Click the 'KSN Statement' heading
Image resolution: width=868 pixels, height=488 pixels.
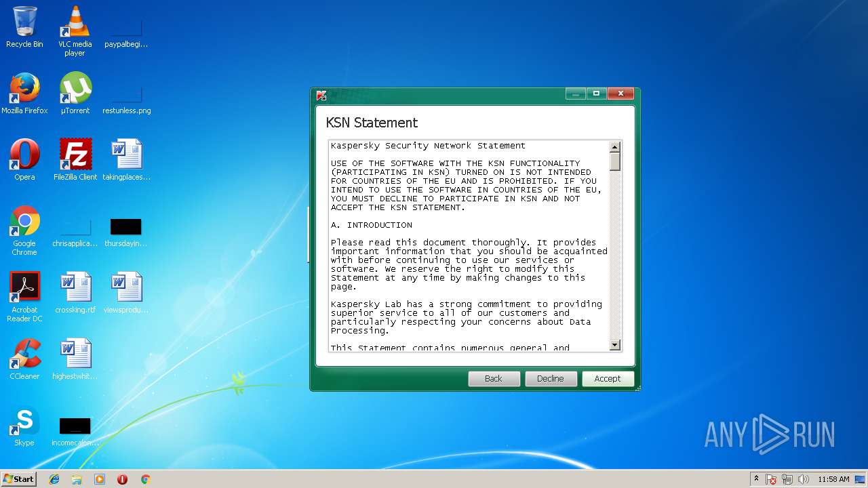(x=372, y=123)
